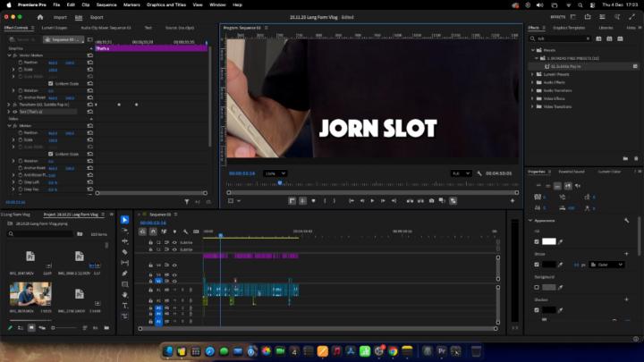Open the Markers menu
The image size is (644, 362).
point(132,4)
